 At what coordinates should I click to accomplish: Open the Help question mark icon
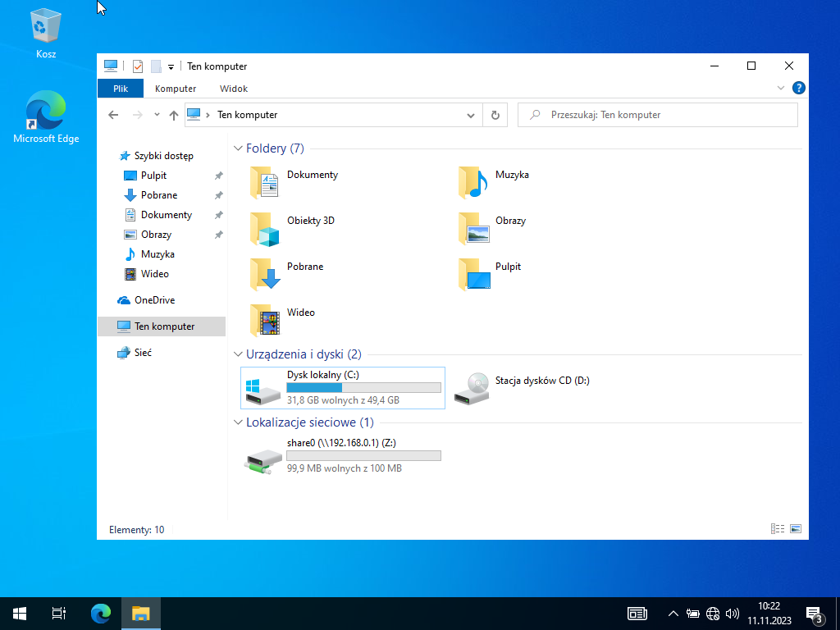(x=798, y=89)
